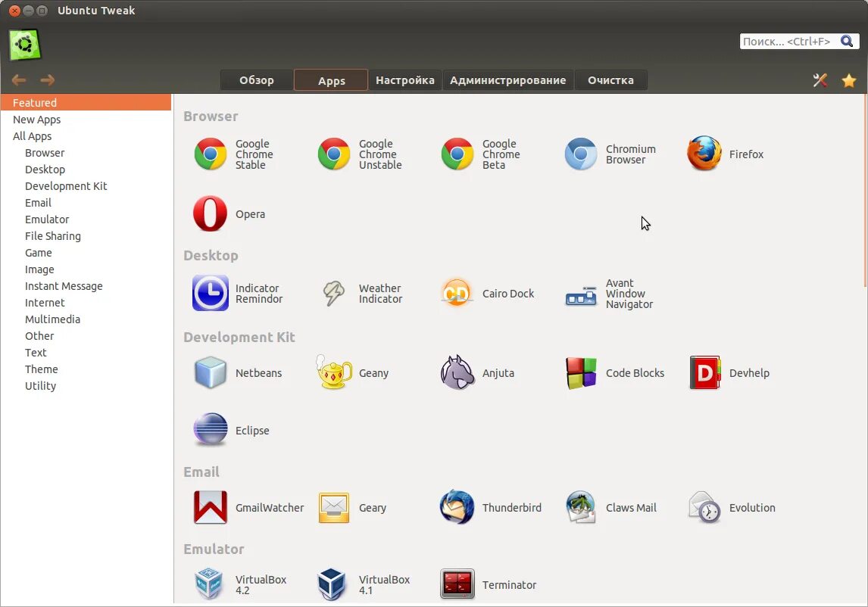The width and height of the screenshot is (868, 607).
Task: Open the File Sharing category
Action: pyautogui.click(x=86, y=235)
